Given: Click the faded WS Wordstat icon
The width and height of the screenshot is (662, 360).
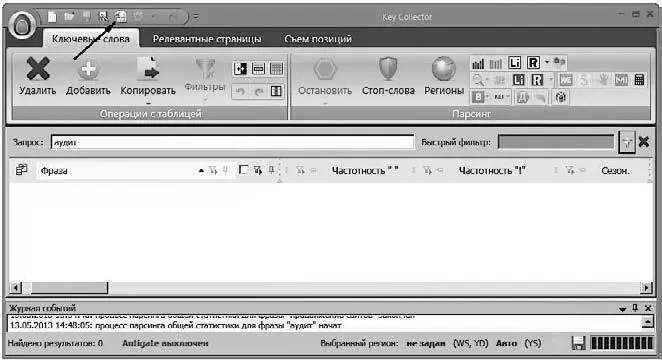Looking at the screenshot, I should tap(566, 80).
